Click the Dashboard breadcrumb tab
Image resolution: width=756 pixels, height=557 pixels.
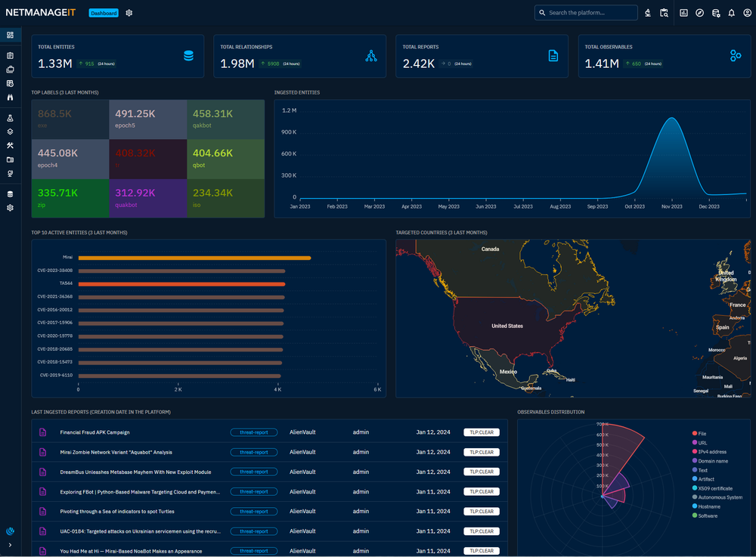tap(104, 13)
